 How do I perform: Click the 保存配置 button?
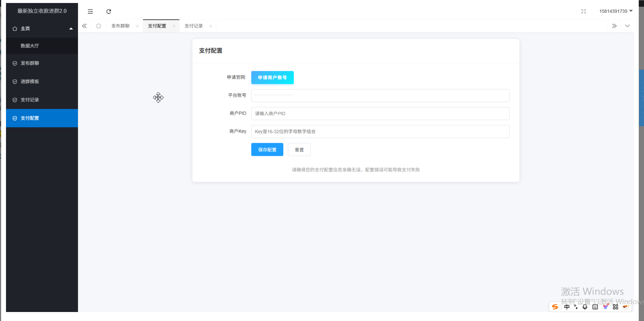click(x=267, y=150)
